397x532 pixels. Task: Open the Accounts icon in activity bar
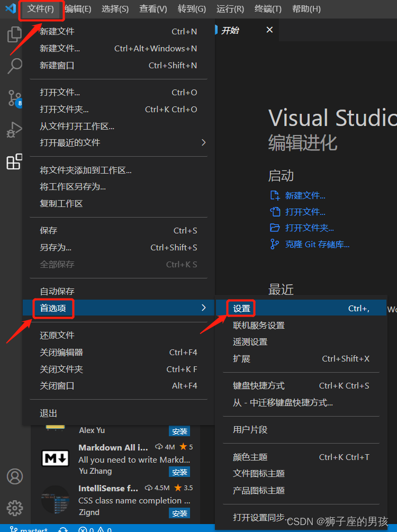click(15, 476)
